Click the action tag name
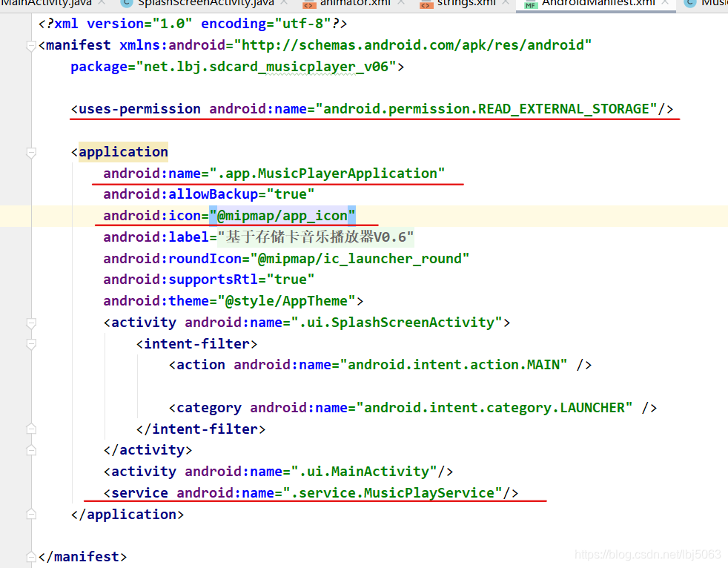Viewport: 728px width, 568px height. pyautogui.click(x=201, y=365)
